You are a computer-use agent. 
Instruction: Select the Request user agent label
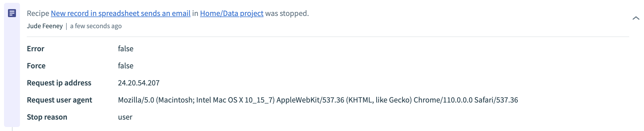[x=59, y=100]
